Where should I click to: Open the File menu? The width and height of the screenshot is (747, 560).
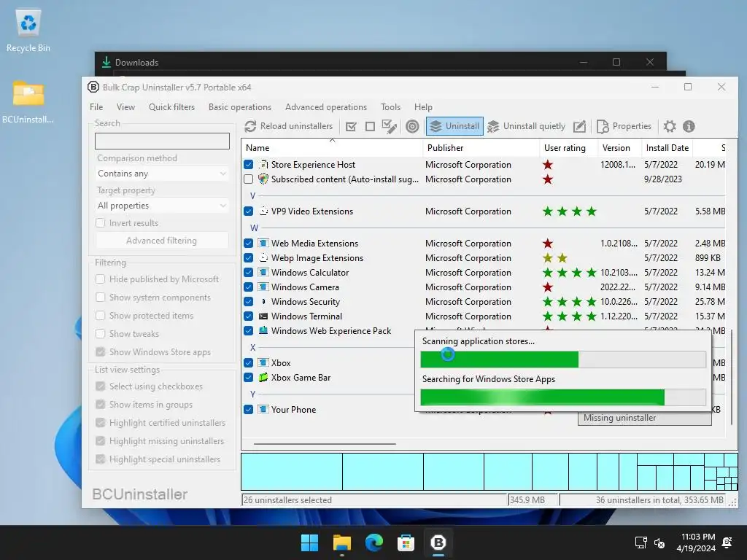[x=96, y=107]
